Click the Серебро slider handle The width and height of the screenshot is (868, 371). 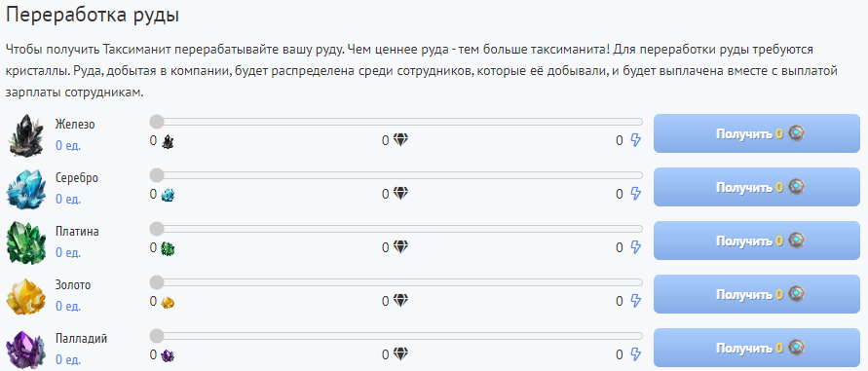tap(157, 175)
